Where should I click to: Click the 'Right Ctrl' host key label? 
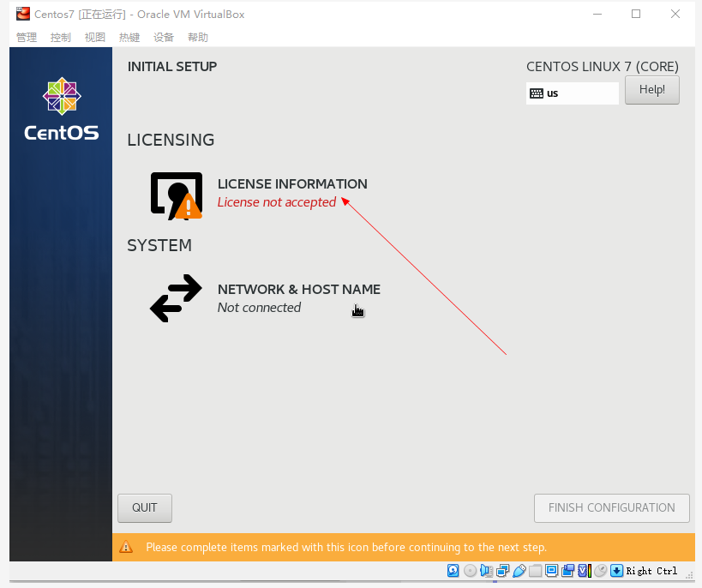coord(651,571)
